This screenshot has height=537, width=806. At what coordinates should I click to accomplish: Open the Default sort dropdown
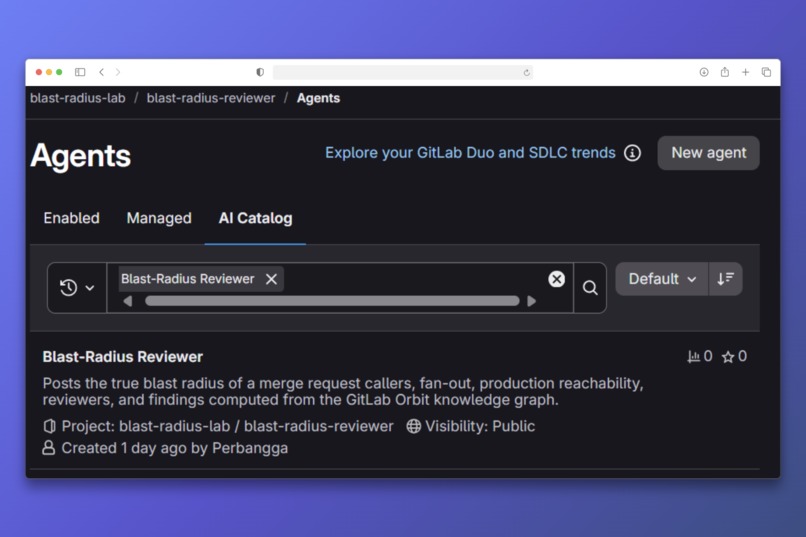pos(662,279)
